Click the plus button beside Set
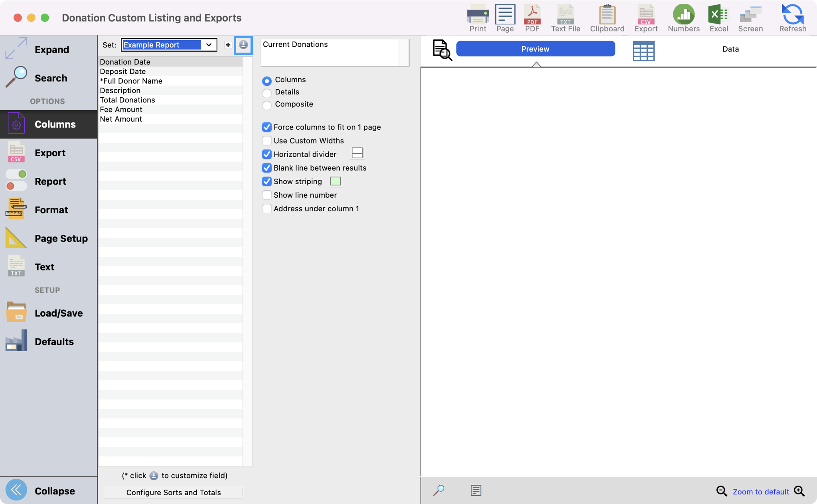The image size is (817, 504). coord(228,45)
